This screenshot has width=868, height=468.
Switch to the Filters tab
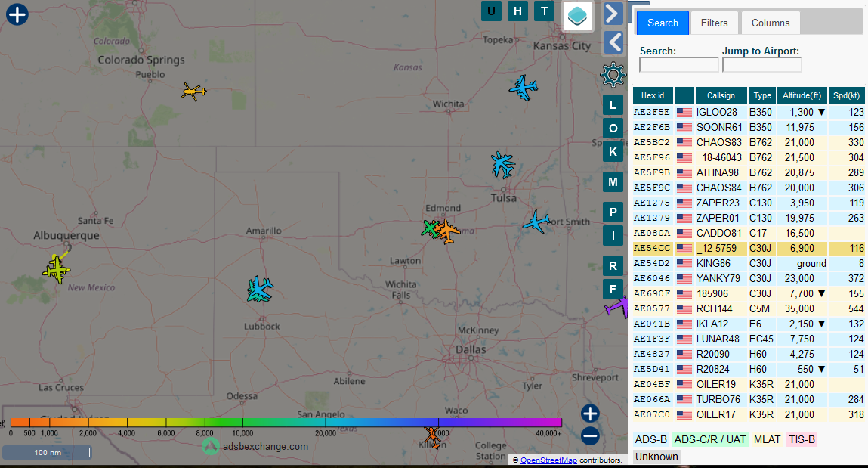click(x=714, y=23)
